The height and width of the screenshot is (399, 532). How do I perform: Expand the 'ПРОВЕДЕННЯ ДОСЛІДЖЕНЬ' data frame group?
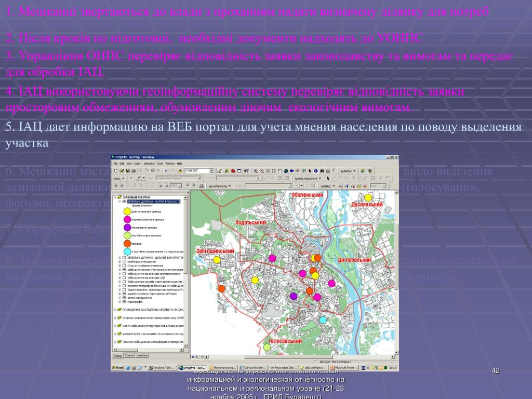pos(115,310)
